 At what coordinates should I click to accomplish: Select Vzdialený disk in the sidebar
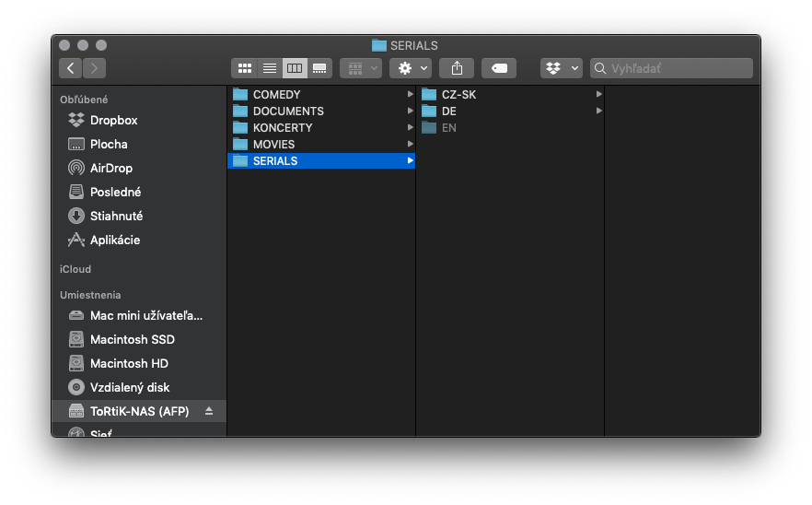coord(130,387)
